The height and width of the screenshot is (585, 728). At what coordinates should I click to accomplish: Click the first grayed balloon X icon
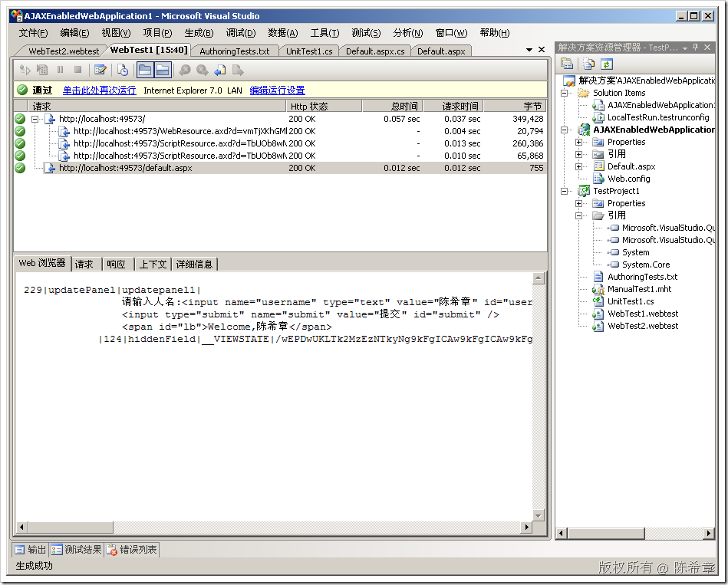185,70
